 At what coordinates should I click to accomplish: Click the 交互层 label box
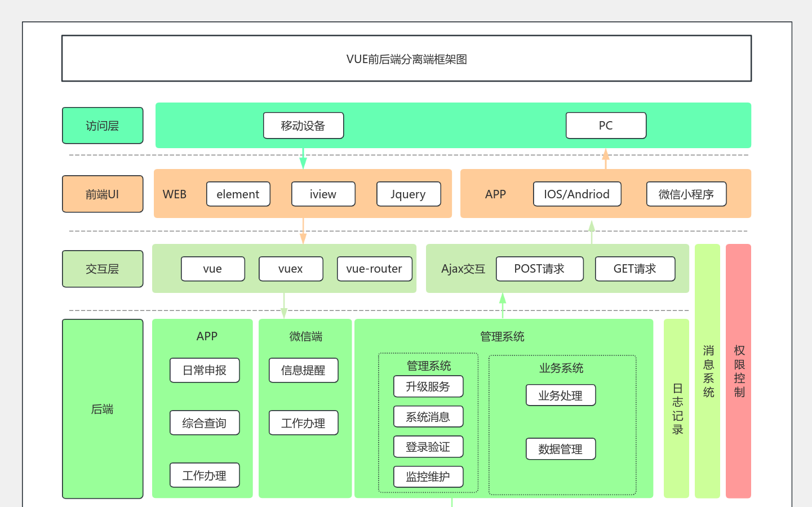pos(103,269)
